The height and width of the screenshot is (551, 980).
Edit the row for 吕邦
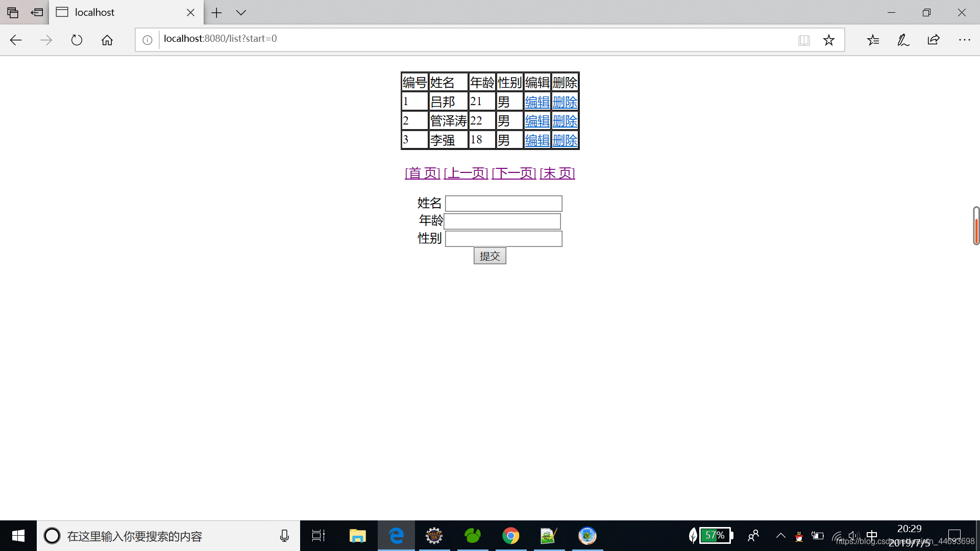(x=537, y=102)
